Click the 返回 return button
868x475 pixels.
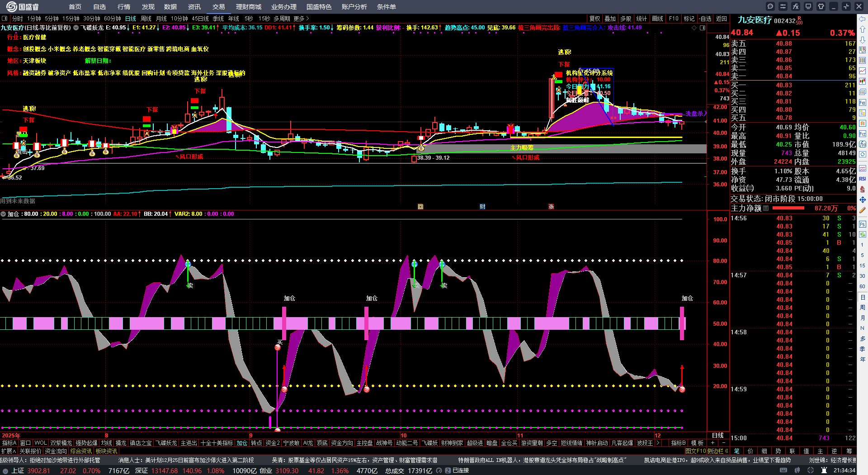click(x=722, y=19)
